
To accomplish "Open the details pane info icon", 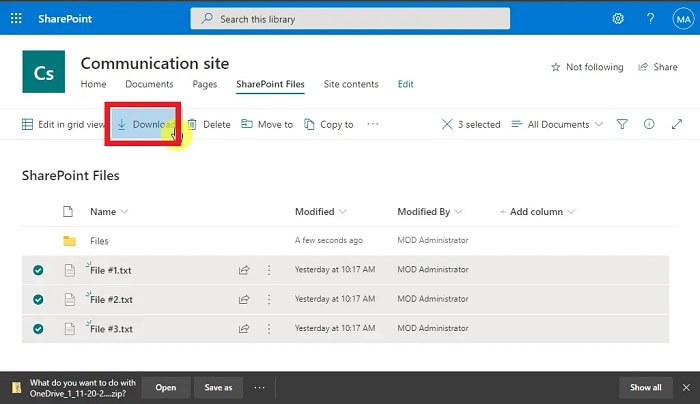I will (649, 124).
